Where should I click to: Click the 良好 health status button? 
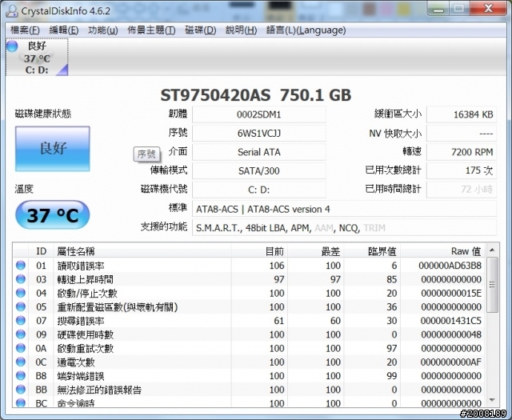tap(53, 149)
